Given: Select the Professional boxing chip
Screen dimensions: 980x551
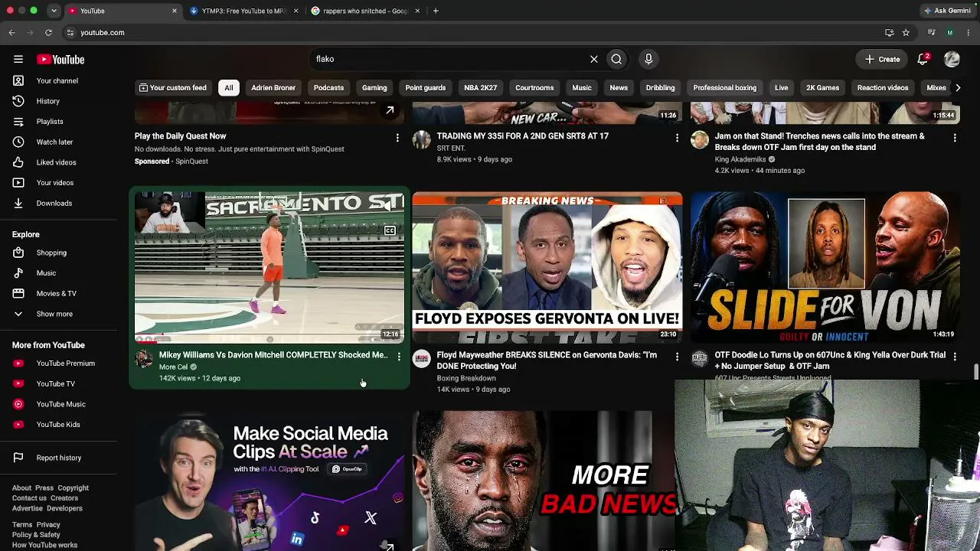Looking at the screenshot, I should 724,87.
